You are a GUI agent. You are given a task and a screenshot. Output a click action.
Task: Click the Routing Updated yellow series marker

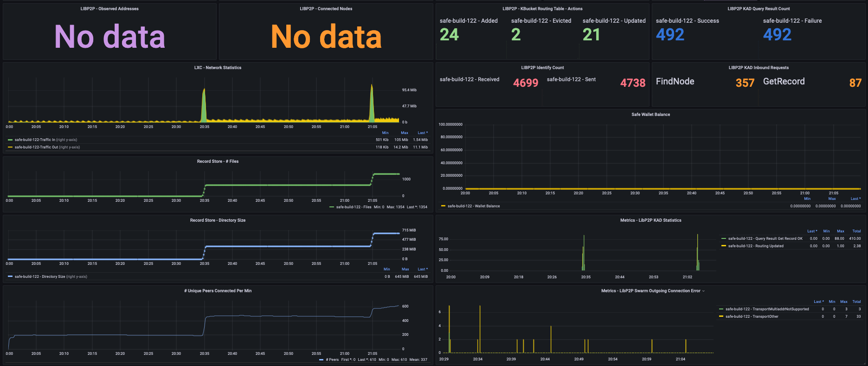point(724,246)
